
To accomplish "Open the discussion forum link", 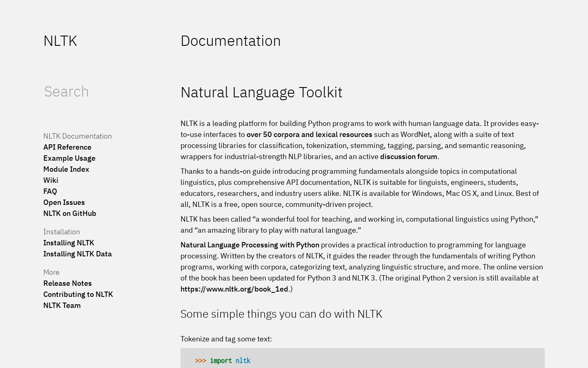I will coord(409,157).
